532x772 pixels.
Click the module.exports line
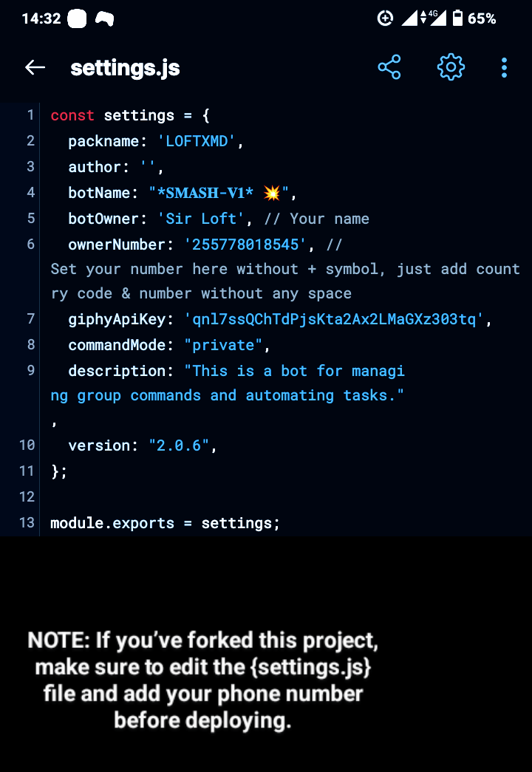pos(165,523)
